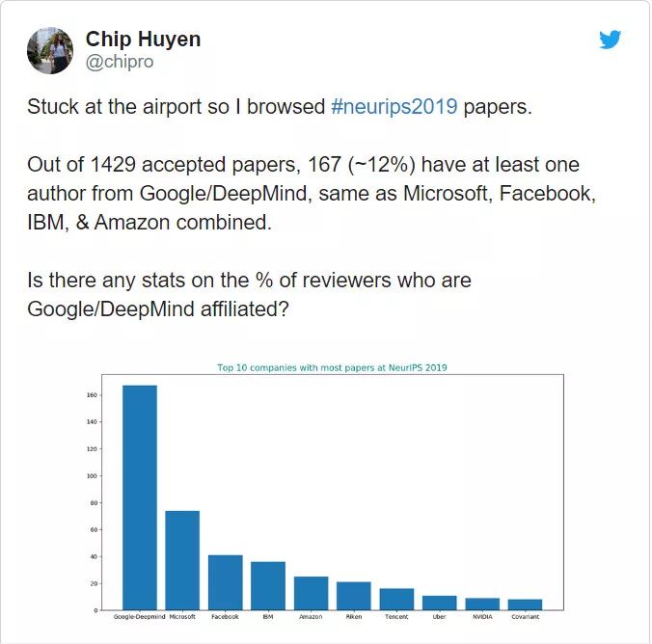Viewport: 652px width, 644px height.
Task: Click the Google-Deepmind x-axis label
Action: (x=139, y=617)
